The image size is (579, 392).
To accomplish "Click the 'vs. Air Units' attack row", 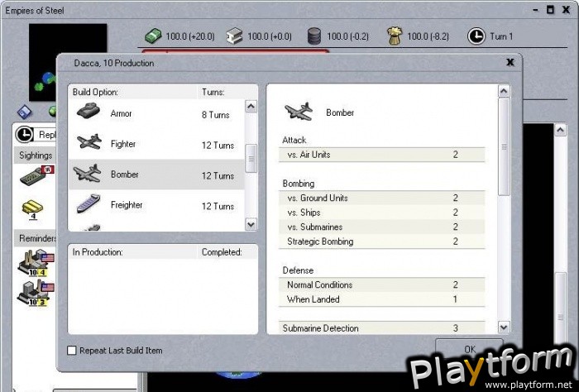I will [x=382, y=155].
